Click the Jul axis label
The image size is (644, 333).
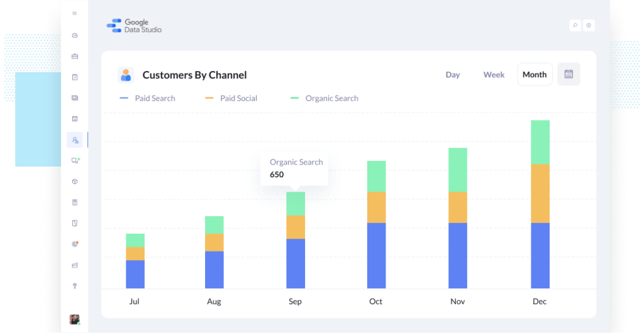point(135,302)
